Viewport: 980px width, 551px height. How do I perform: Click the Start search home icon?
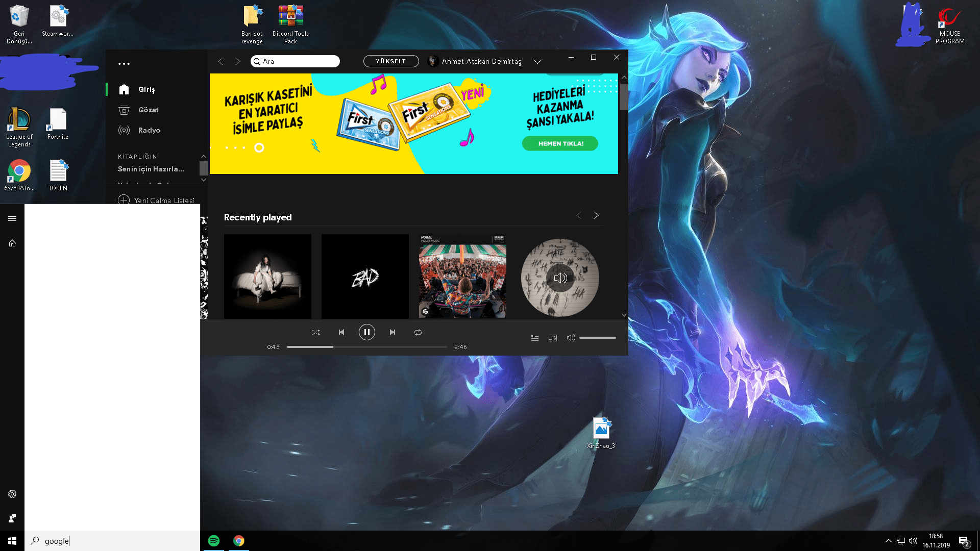point(12,243)
